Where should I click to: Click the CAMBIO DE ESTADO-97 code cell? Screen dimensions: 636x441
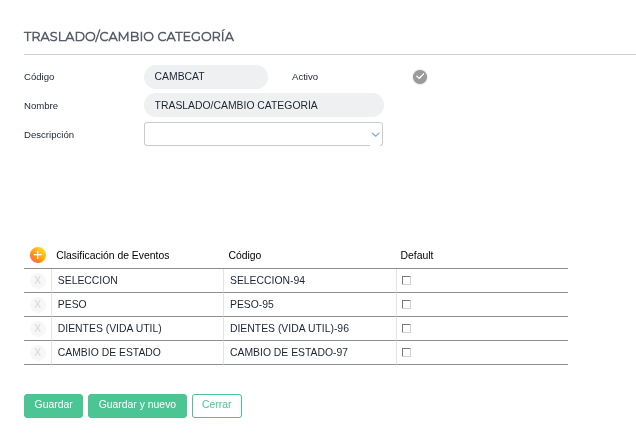(310, 352)
